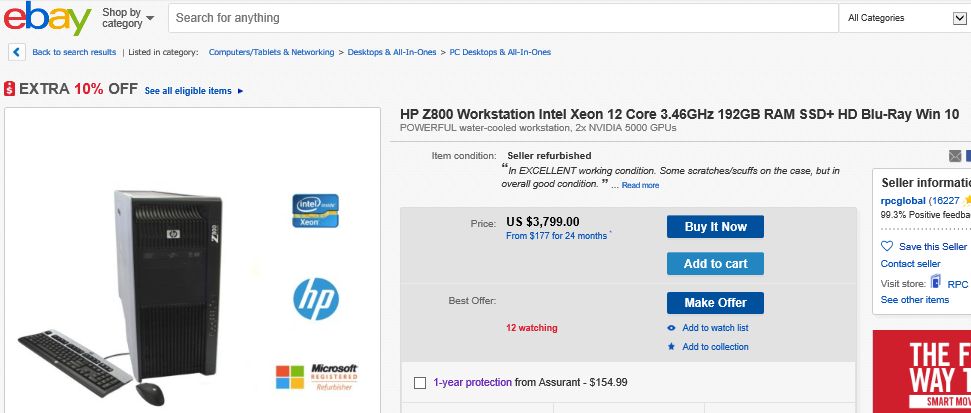Screen dimensions: 971x413
Task: Click the HP Z800 workstation product image
Action: (192, 260)
